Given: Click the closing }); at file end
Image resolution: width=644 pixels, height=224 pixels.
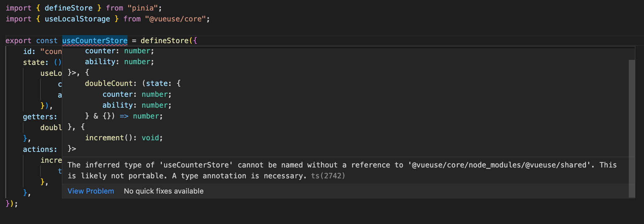Looking at the screenshot, I should pyautogui.click(x=11, y=204).
